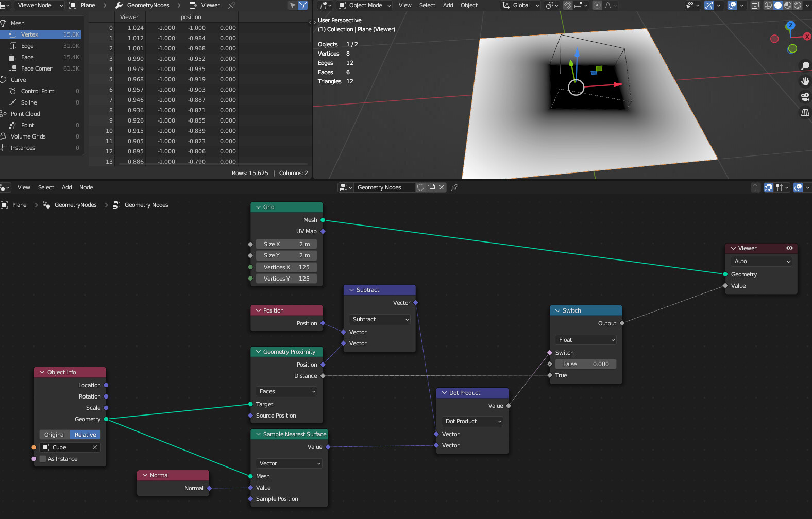Toggle the spreadsheet row filter funnel button
Viewport: 812px width, 519px height.
303,5
